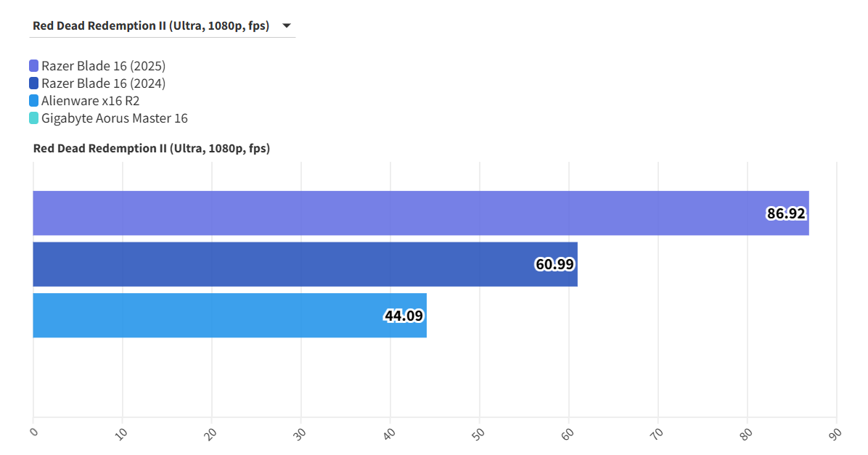Click the 60.99 value label

554,265
